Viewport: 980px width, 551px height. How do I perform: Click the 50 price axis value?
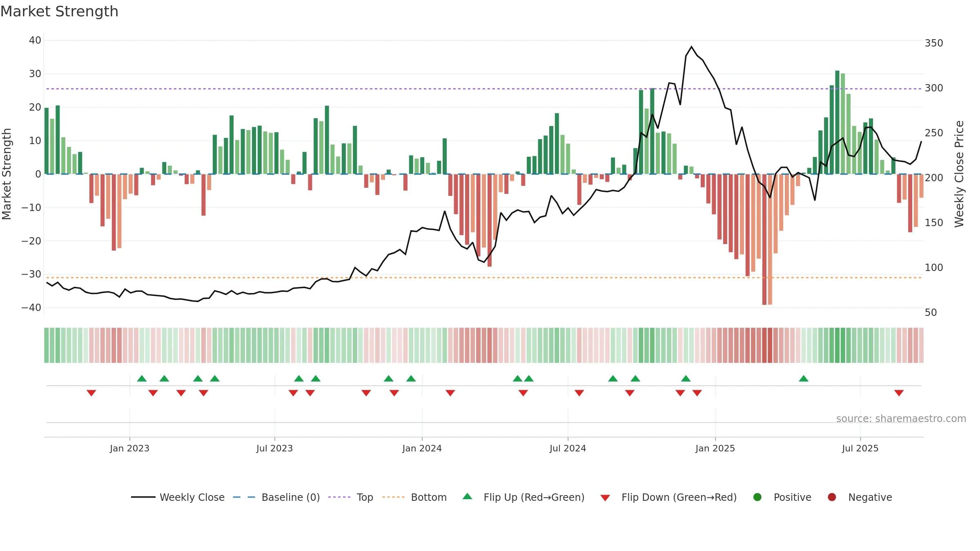931,313
